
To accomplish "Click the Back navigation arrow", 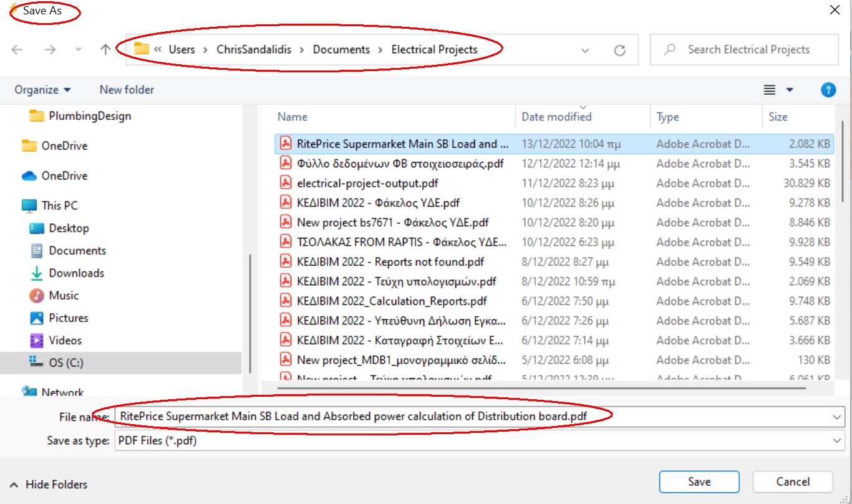I will tap(17, 50).
